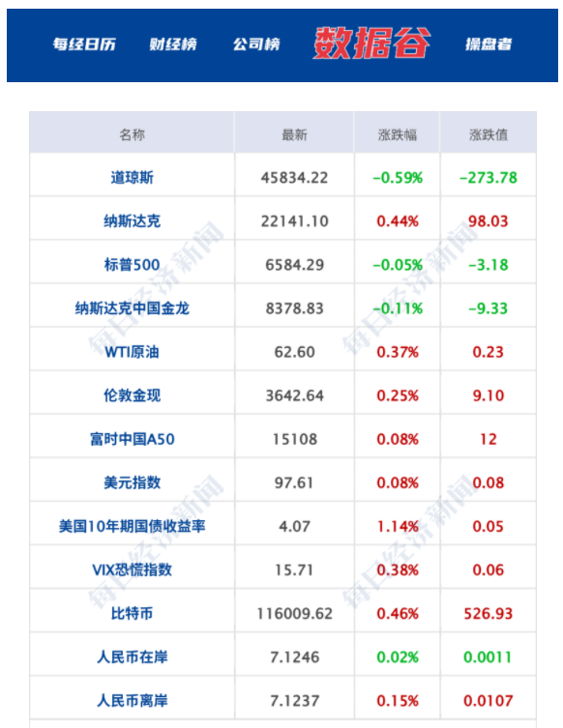Open the 操盘者 tab
Screen dimensions: 563x728
489,44
